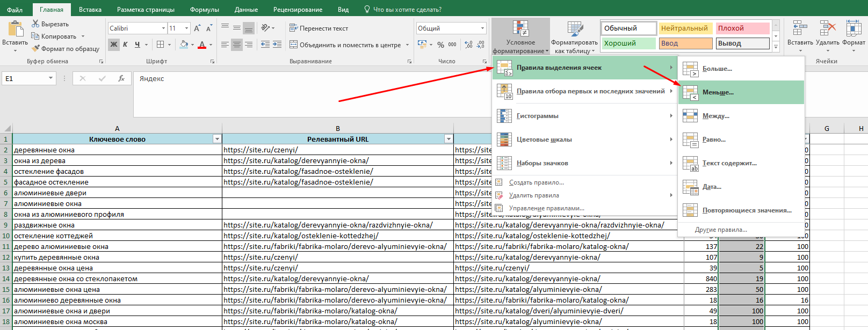The height and width of the screenshot is (330, 868).
Task: Open Условное форматирование menu button
Action: (520, 36)
